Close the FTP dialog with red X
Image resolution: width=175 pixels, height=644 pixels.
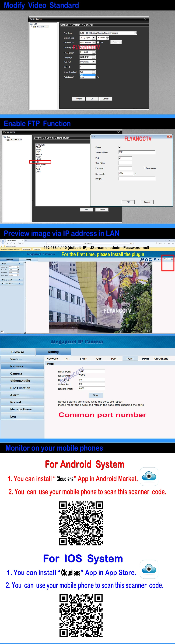[x=170, y=136]
